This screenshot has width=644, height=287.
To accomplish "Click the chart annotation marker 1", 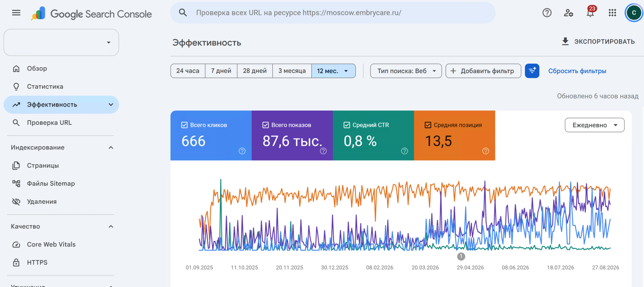I will click(461, 256).
